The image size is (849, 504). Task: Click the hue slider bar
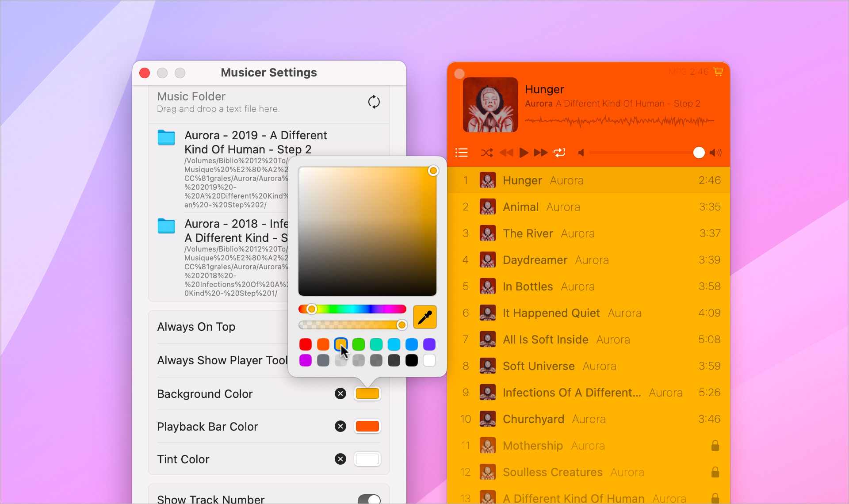[352, 309]
